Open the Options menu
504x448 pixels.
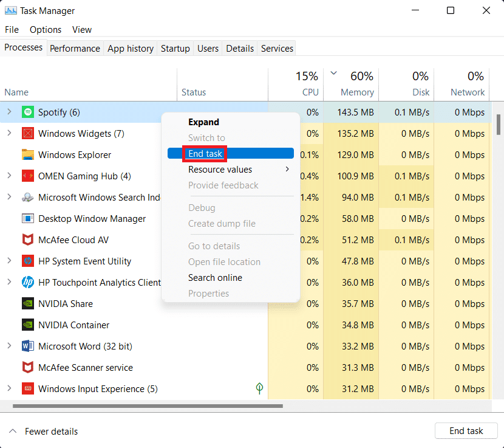pyautogui.click(x=45, y=29)
